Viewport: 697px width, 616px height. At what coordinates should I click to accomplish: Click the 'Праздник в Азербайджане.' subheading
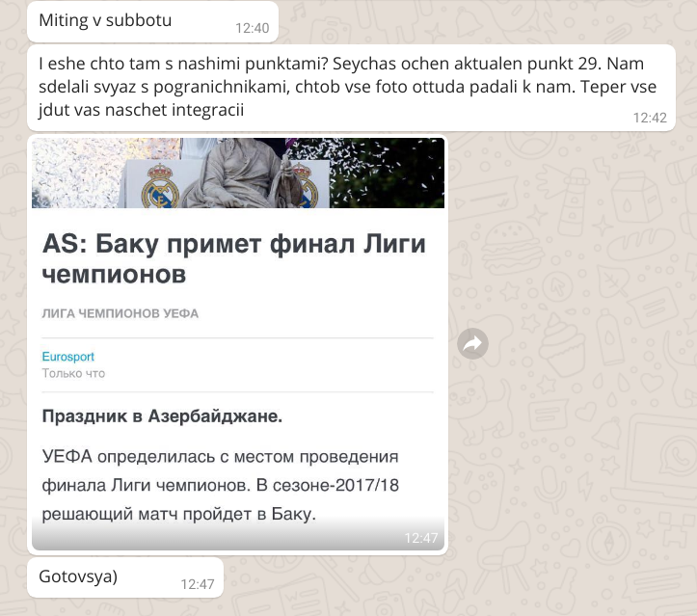coord(162,416)
